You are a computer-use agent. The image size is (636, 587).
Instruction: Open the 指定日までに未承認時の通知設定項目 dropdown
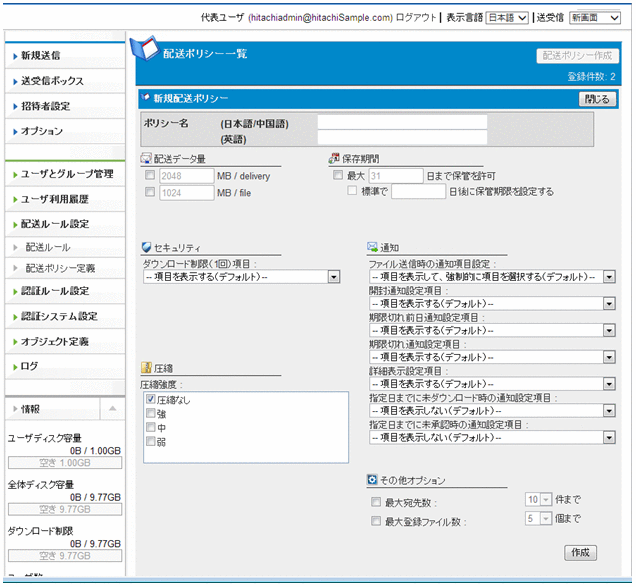[x=492, y=437]
